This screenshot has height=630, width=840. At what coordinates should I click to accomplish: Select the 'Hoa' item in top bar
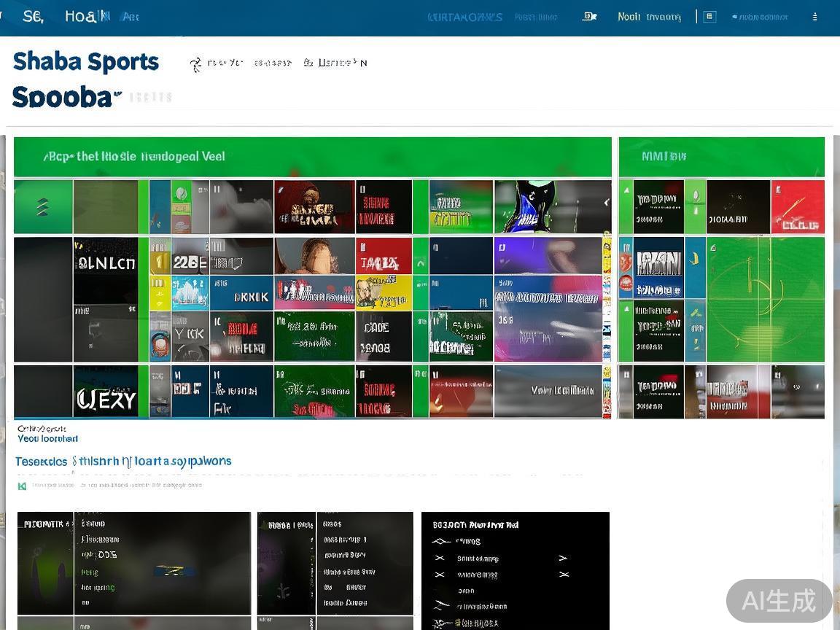pos(80,16)
